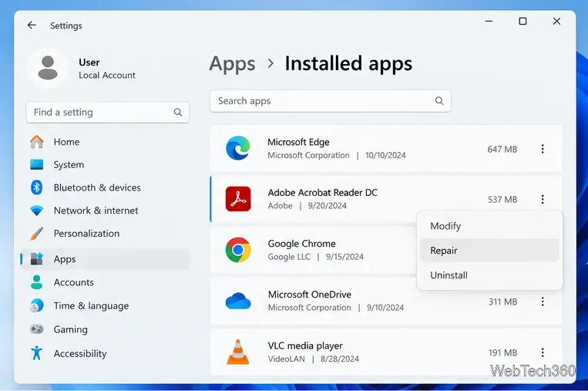Click the VLC media player cone icon

tap(238, 352)
